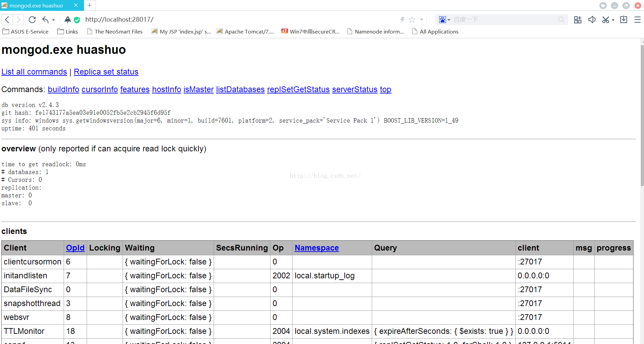Click the scissors screenshot tool
644x344 pixels.
605,20
